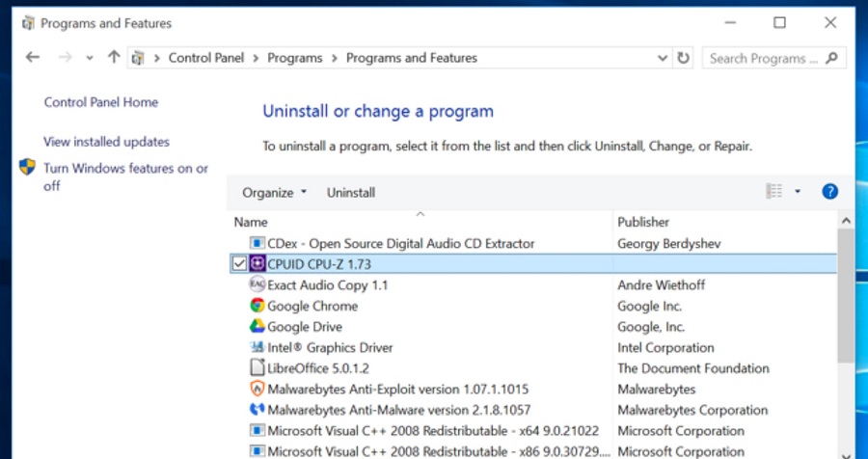Viewport: 868px width, 459px height.
Task: Click the Programs breadcrumb in address bar
Action: point(295,58)
